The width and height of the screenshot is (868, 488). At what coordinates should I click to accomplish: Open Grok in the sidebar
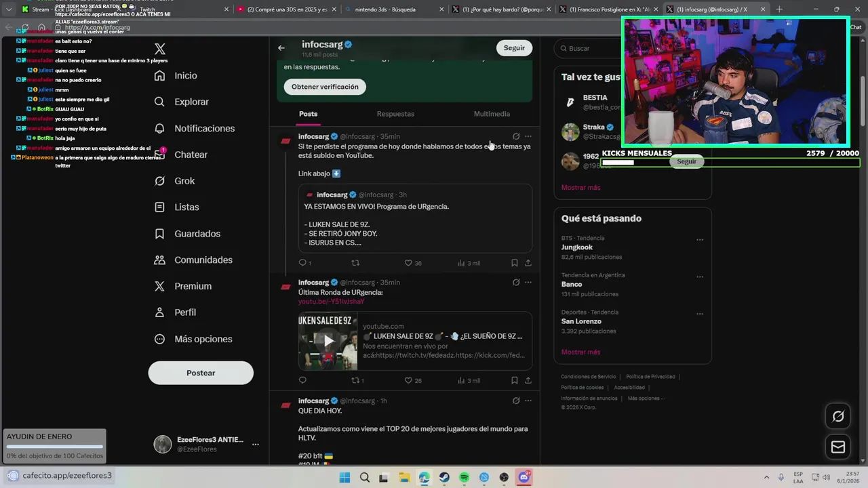[x=174, y=181]
